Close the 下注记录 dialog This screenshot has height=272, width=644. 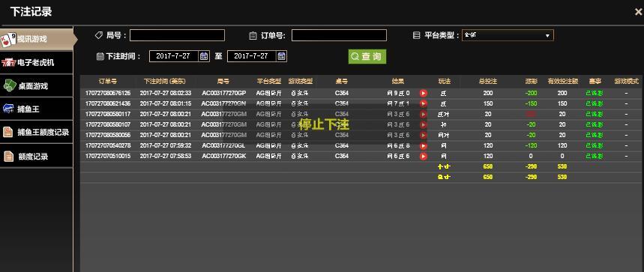639,12
